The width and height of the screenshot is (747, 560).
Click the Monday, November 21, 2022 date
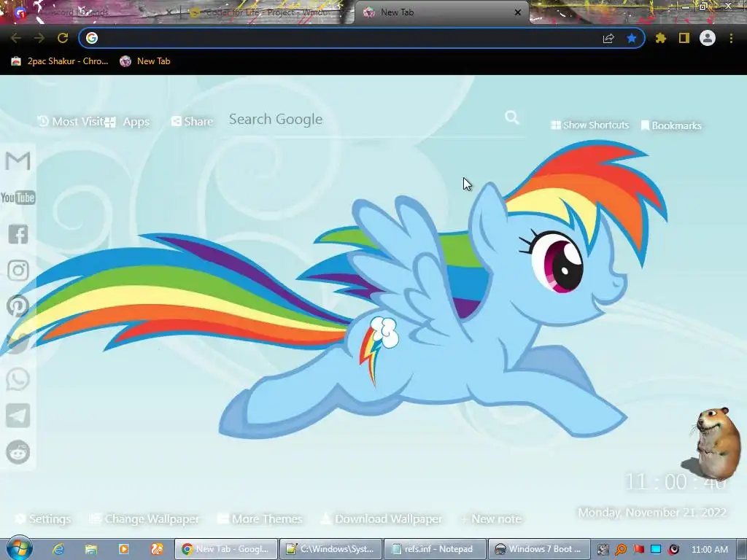[651, 513]
